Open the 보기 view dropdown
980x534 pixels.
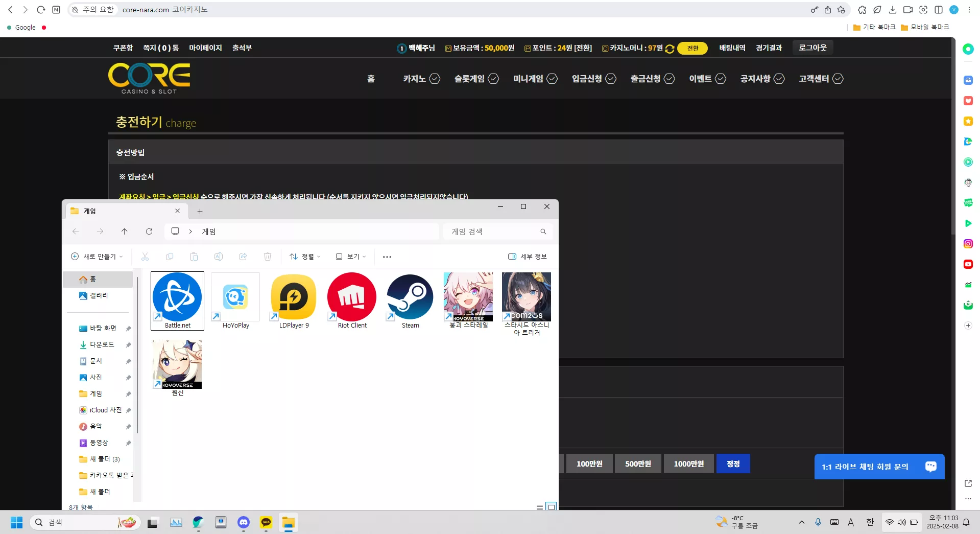click(x=351, y=257)
